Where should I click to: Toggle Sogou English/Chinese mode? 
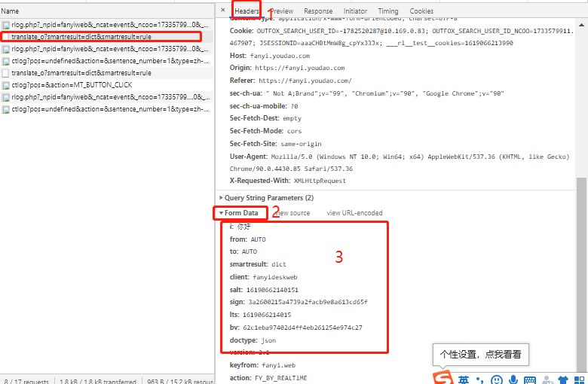point(464,380)
